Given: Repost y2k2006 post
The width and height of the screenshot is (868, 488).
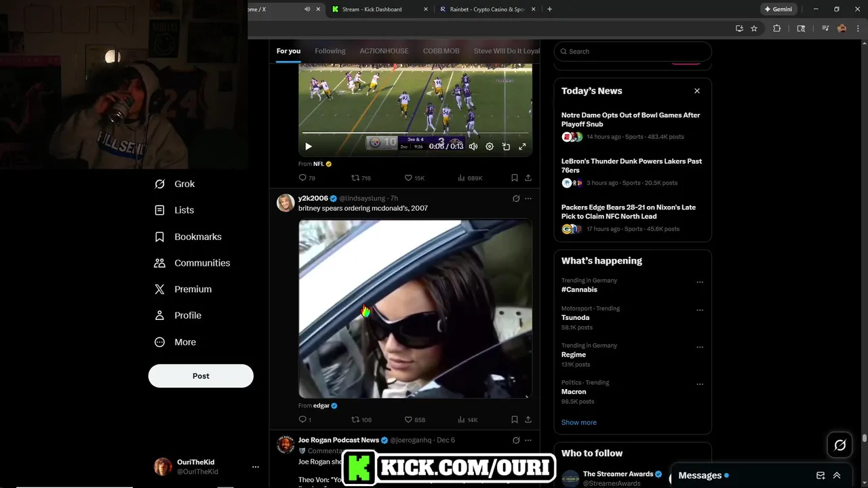Looking at the screenshot, I should pyautogui.click(x=361, y=420).
